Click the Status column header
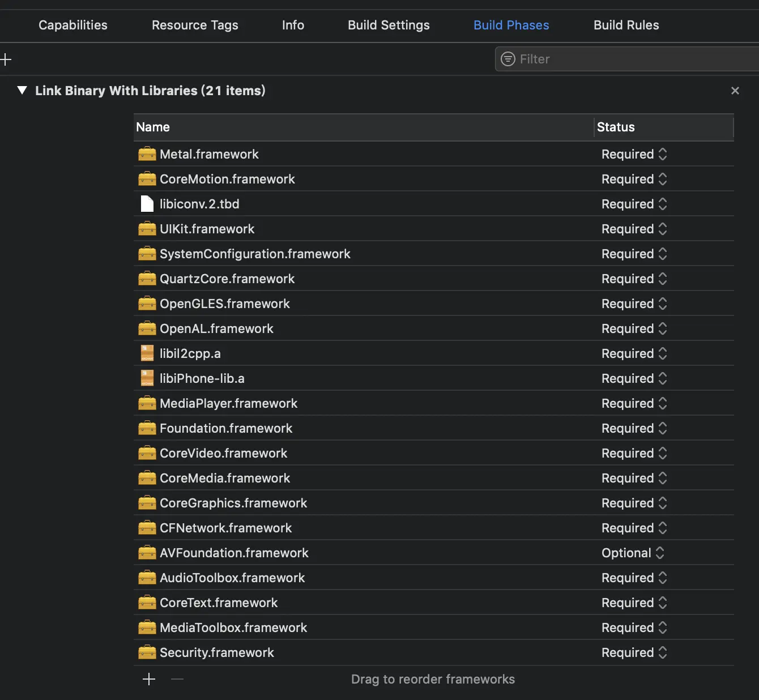759x700 pixels. [616, 127]
